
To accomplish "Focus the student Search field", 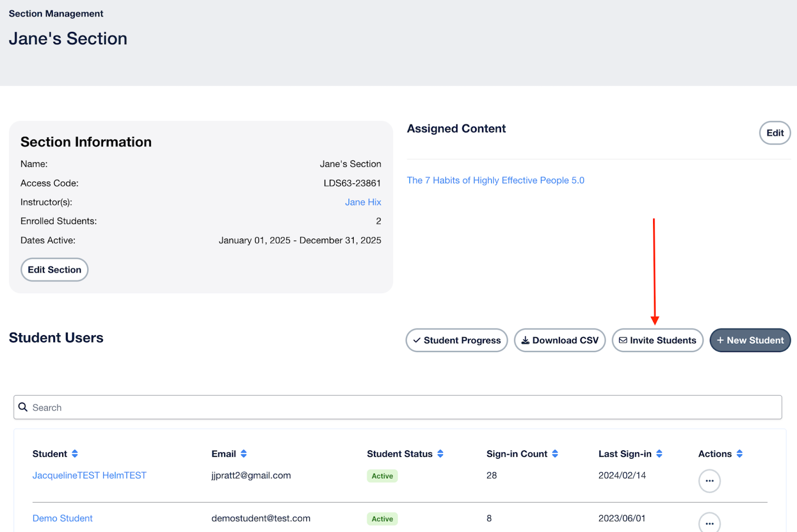I will [x=398, y=407].
